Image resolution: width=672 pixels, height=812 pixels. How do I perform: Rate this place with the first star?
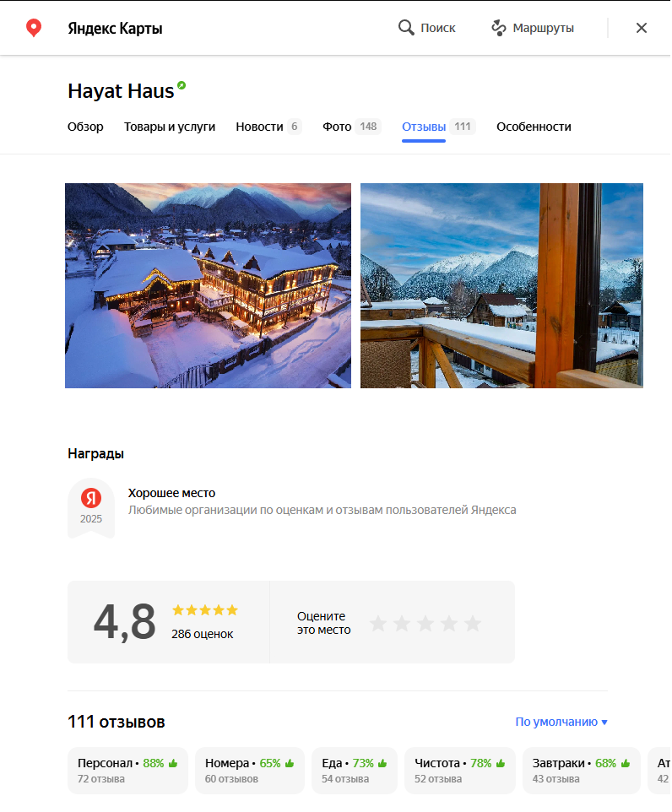click(x=378, y=623)
